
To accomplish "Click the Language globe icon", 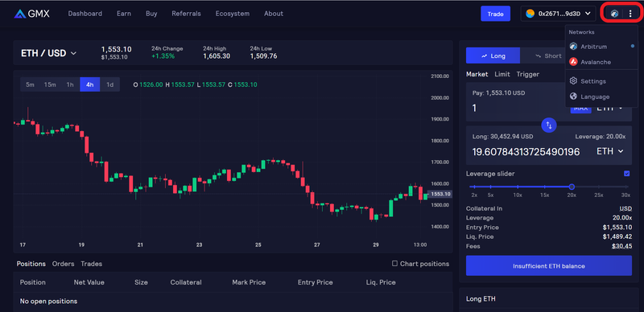I will (573, 96).
